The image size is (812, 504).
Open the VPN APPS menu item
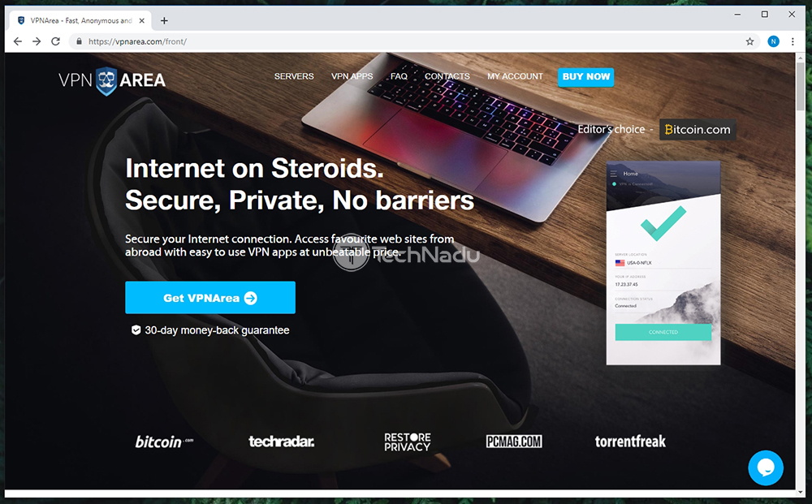[352, 76]
